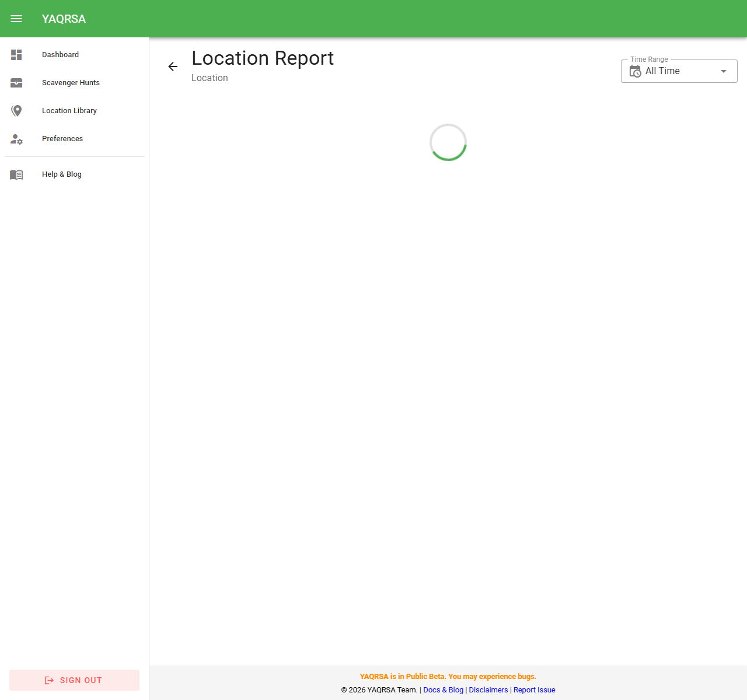
Task: Click the Public Beta warning text
Action: (448, 677)
